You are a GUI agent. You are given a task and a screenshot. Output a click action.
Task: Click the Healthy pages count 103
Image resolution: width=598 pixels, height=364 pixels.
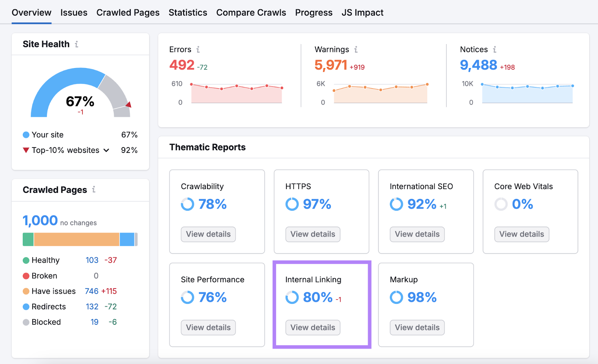92,260
